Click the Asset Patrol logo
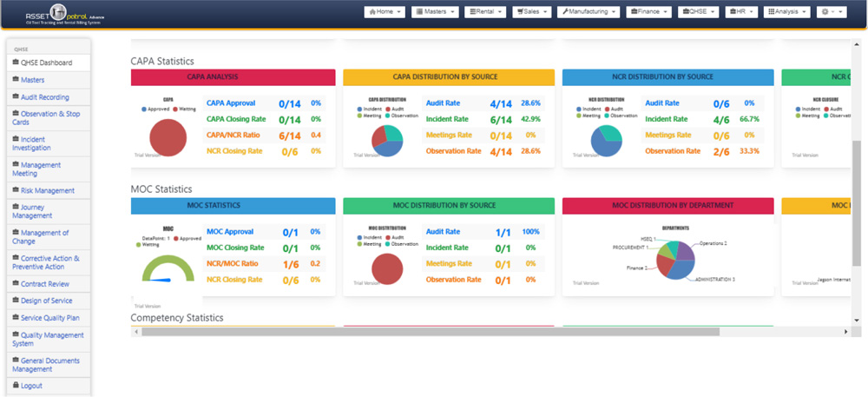868x397 pixels. (54, 13)
